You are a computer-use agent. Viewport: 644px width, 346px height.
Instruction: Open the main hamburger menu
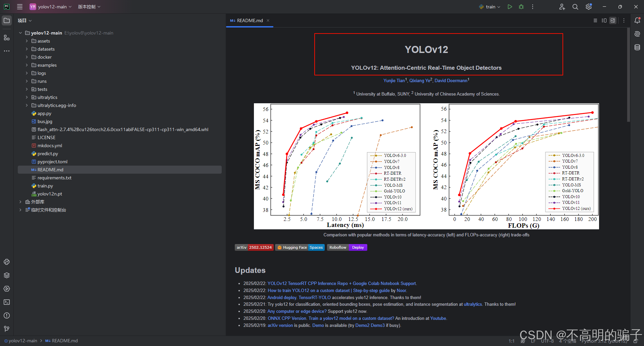click(20, 7)
